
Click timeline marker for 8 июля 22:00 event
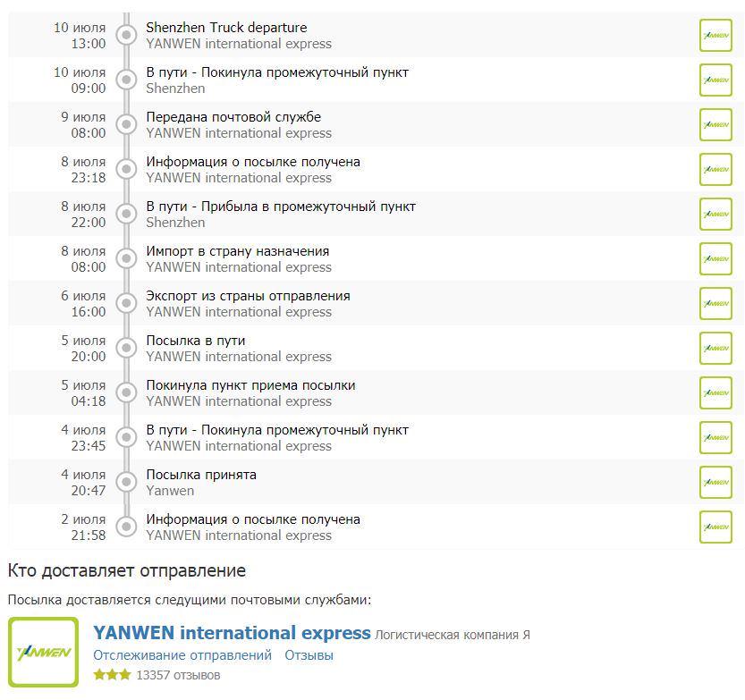pos(127,214)
